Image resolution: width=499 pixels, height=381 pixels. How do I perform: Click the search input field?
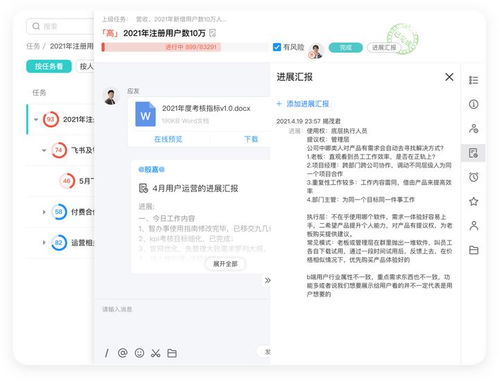tap(60, 26)
